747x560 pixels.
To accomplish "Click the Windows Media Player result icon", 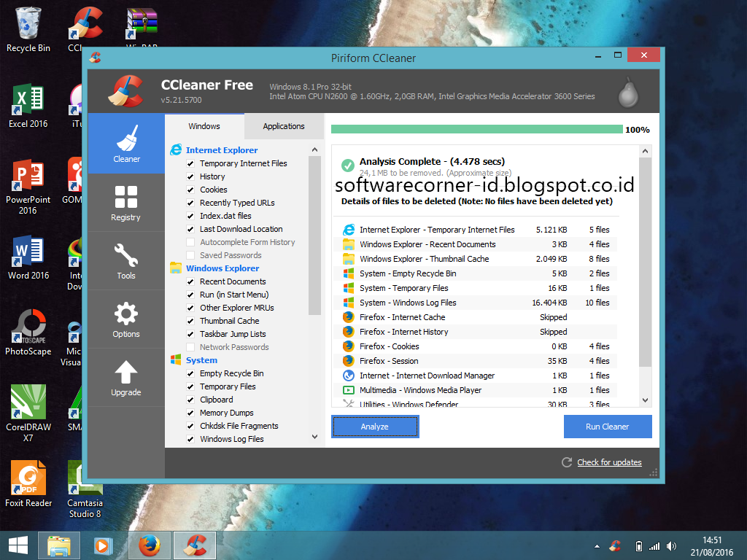I will pyautogui.click(x=349, y=390).
